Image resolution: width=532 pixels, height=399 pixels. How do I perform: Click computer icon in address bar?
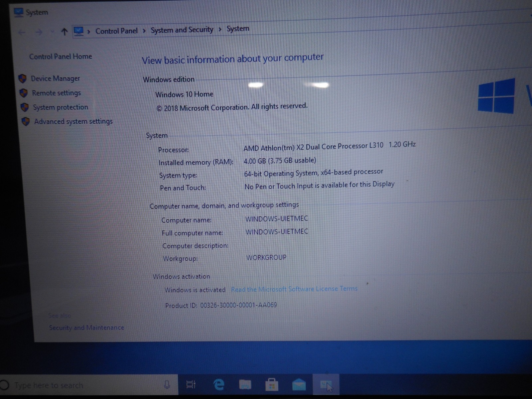(x=79, y=31)
